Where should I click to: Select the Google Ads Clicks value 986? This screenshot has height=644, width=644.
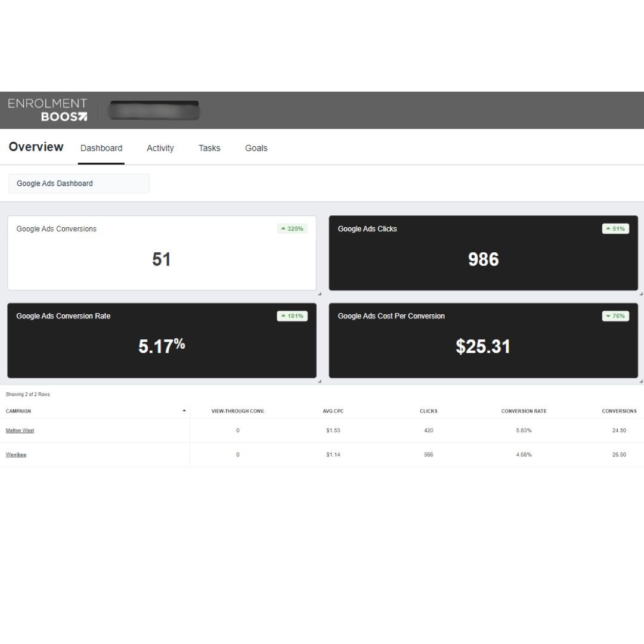coord(484,259)
